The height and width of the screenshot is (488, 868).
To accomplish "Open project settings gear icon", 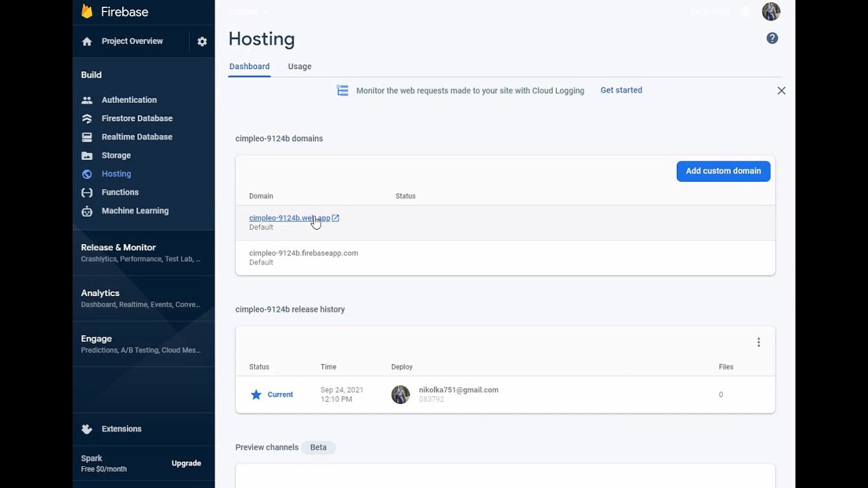I will point(202,41).
